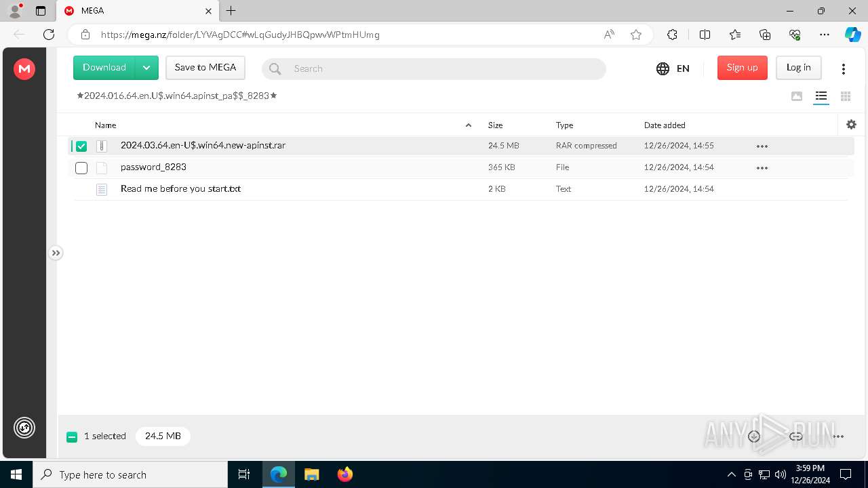This screenshot has width=868, height=488.
Task: Open the Windows Start menu
Action: (16, 474)
